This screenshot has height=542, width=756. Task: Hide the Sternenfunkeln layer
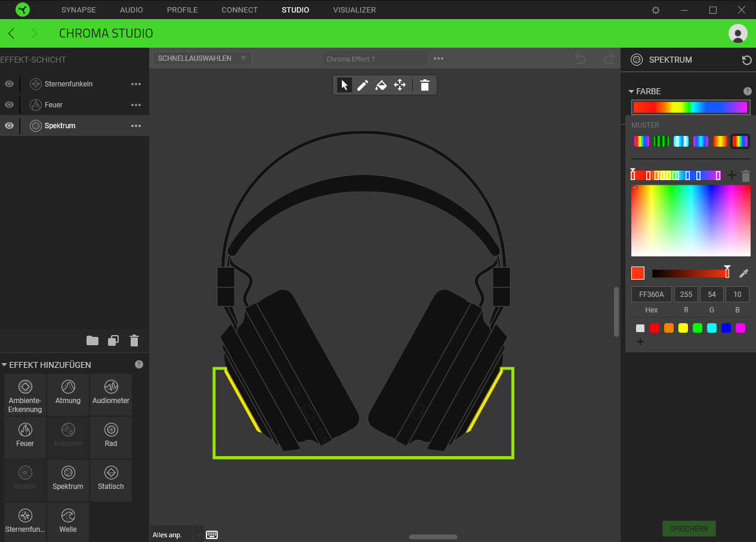click(9, 84)
